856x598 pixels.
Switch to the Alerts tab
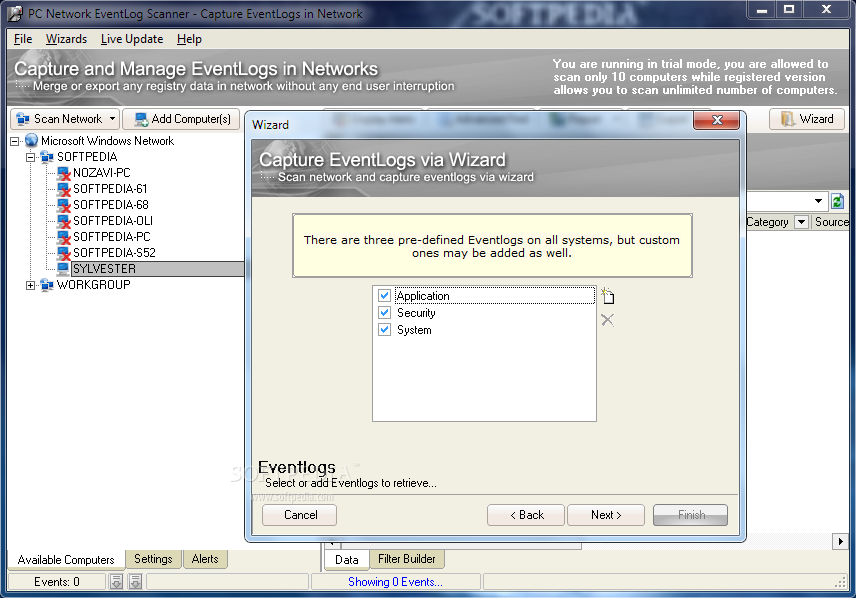pos(205,559)
